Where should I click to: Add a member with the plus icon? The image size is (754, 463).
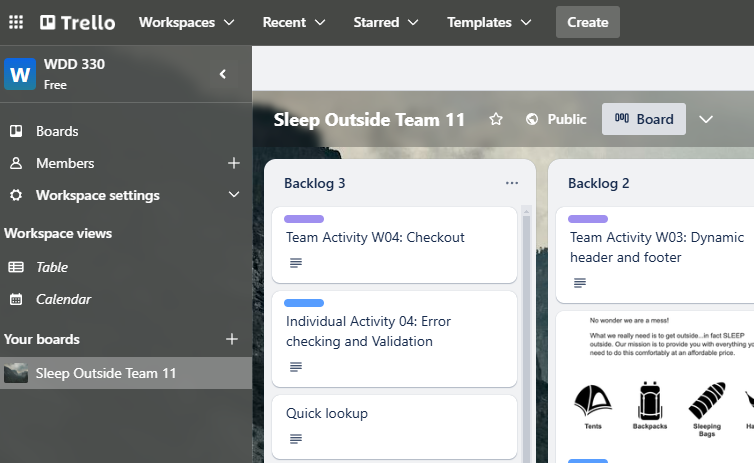pos(234,163)
